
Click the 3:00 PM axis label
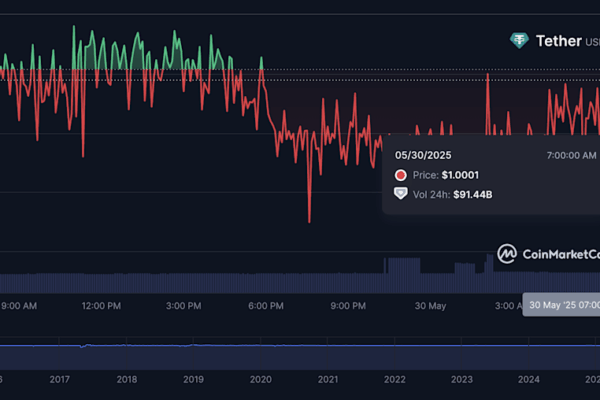click(183, 306)
